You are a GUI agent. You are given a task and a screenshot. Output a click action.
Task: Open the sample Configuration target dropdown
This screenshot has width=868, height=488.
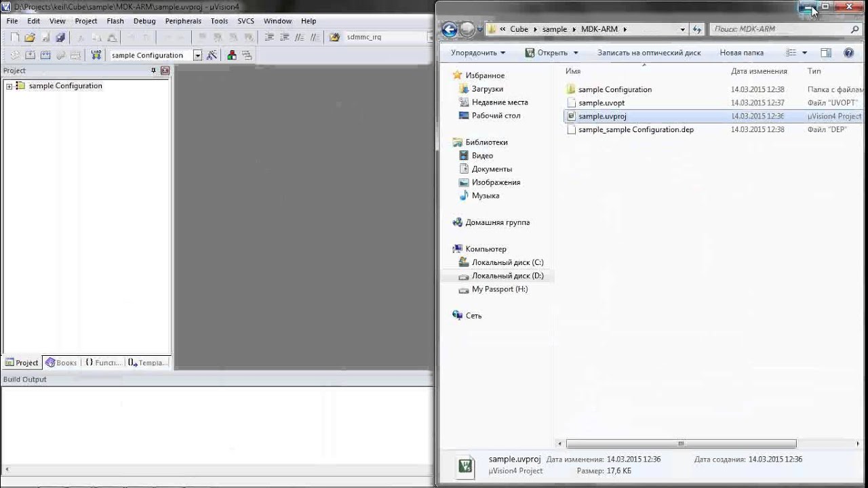(197, 56)
